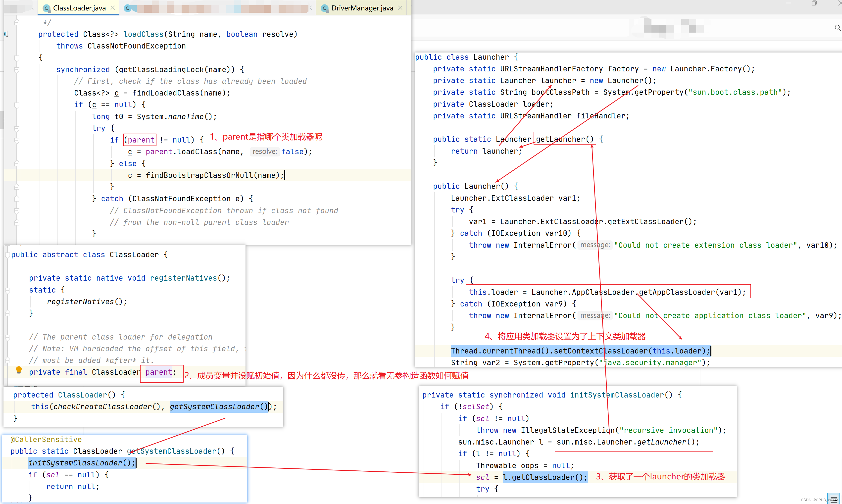Click highlighted 'l.getClassLoader();' expression
Viewport: 842px width, 504px height.
click(545, 477)
